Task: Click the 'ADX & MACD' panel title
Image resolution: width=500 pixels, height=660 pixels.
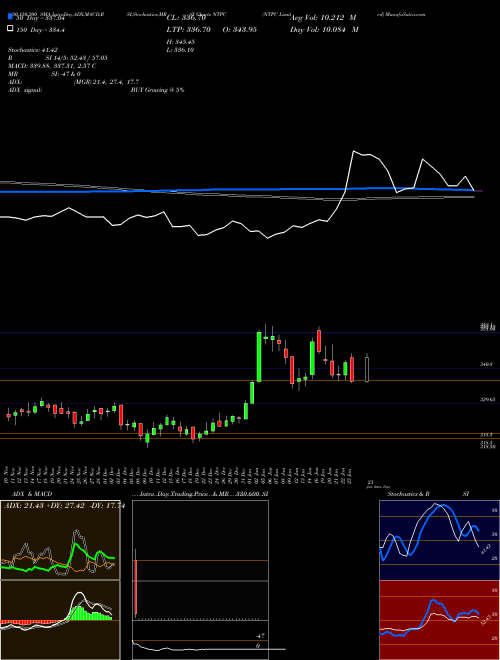Action: [x=32, y=494]
